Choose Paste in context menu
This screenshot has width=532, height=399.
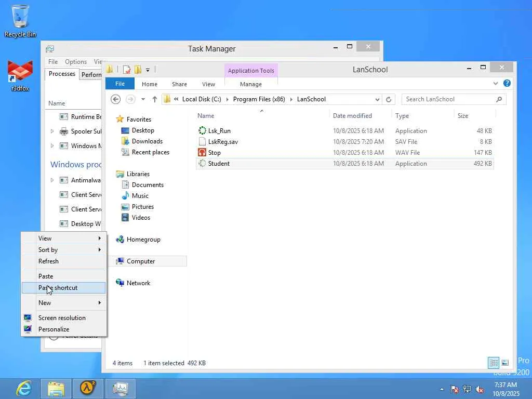(x=64, y=276)
